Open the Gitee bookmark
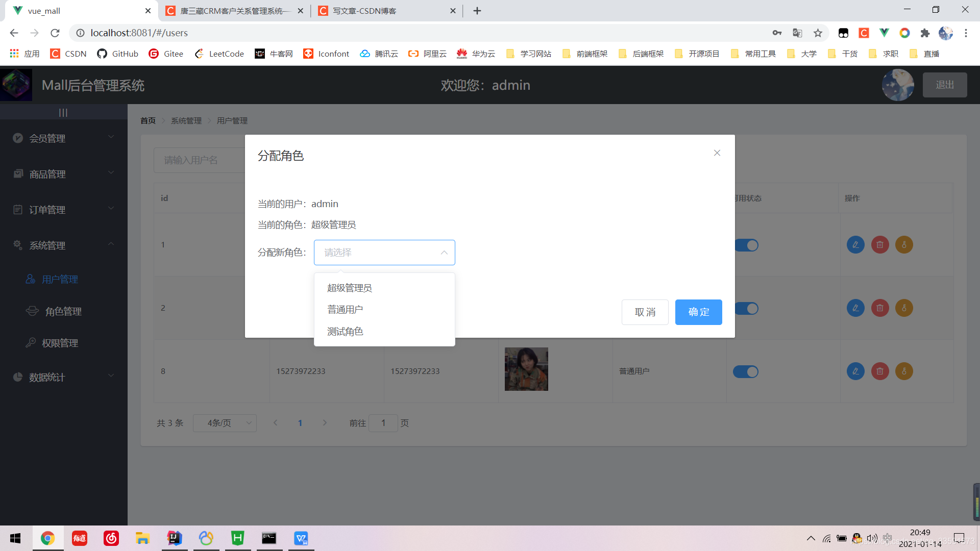 point(166,54)
